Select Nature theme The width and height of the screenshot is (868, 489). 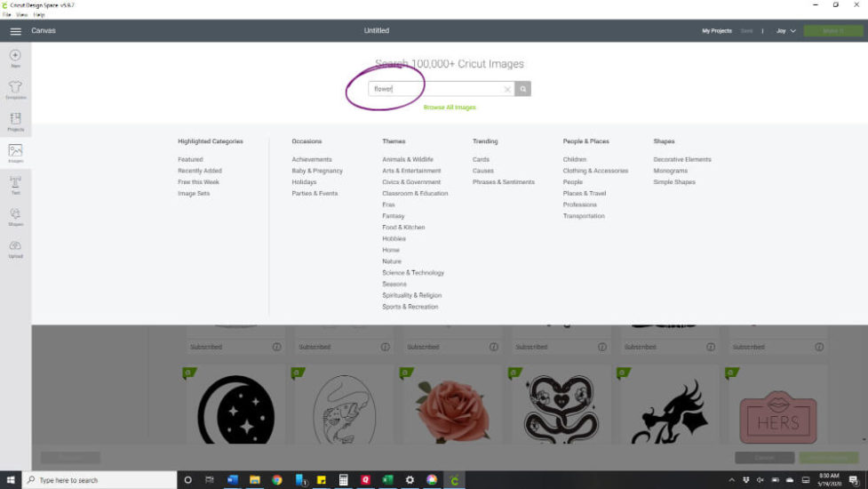(x=392, y=261)
